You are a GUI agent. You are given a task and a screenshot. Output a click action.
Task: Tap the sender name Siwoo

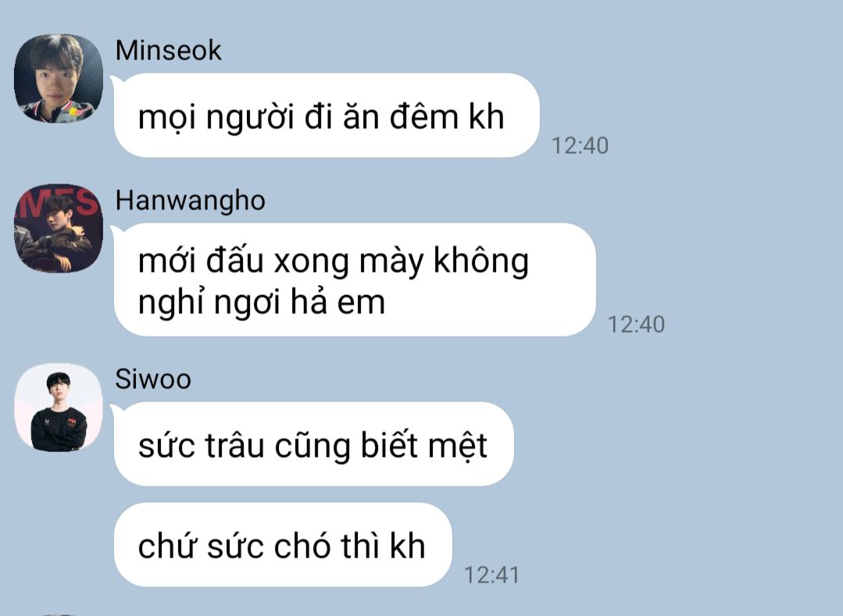153,379
